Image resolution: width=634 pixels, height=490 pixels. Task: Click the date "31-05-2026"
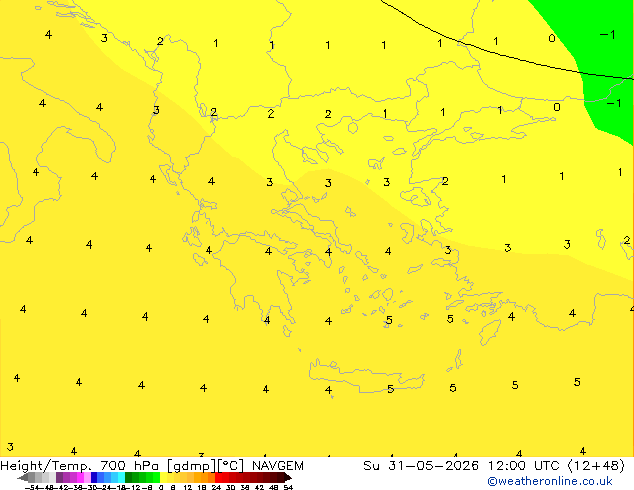[433, 466]
